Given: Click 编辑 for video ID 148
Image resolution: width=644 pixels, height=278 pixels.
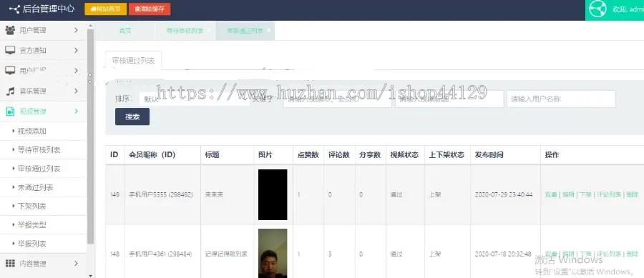Looking at the screenshot, I should coord(568,254).
